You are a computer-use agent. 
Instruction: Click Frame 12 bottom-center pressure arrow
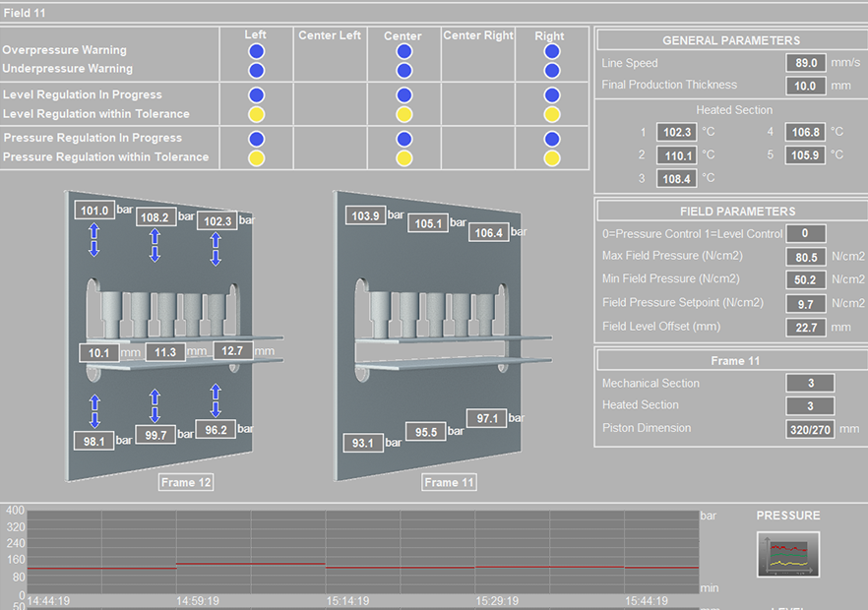point(155,405)
